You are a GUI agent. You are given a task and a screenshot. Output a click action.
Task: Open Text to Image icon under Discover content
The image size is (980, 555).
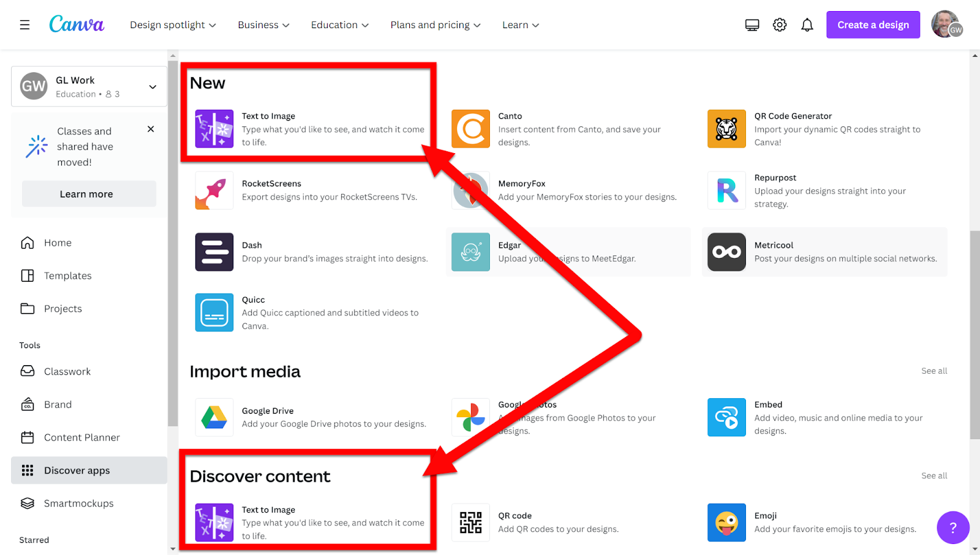[x=214, y=523]
